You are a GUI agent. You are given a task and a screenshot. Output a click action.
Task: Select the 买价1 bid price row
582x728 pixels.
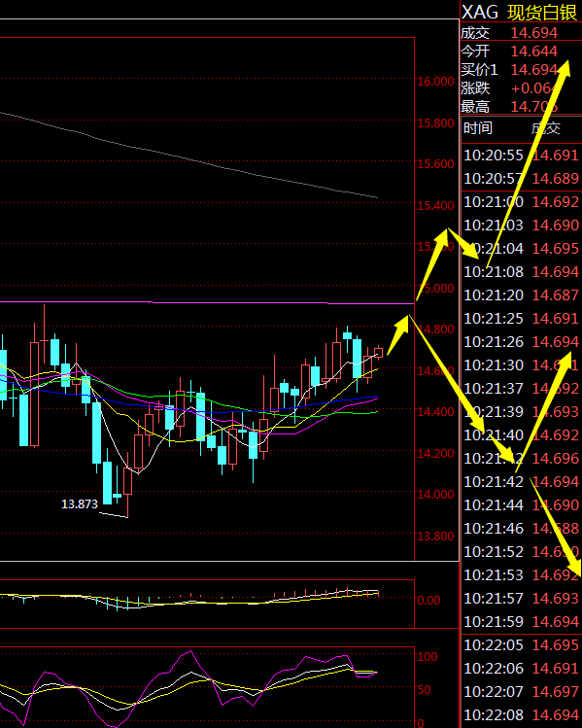click(x=521, y=70)
